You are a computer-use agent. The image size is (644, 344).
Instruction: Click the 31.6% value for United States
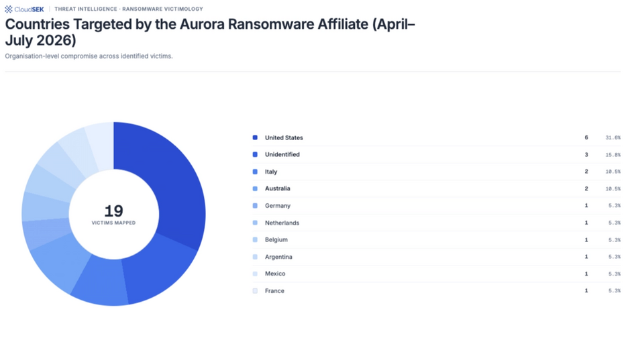pyautogui.click(x=612, y=137)
